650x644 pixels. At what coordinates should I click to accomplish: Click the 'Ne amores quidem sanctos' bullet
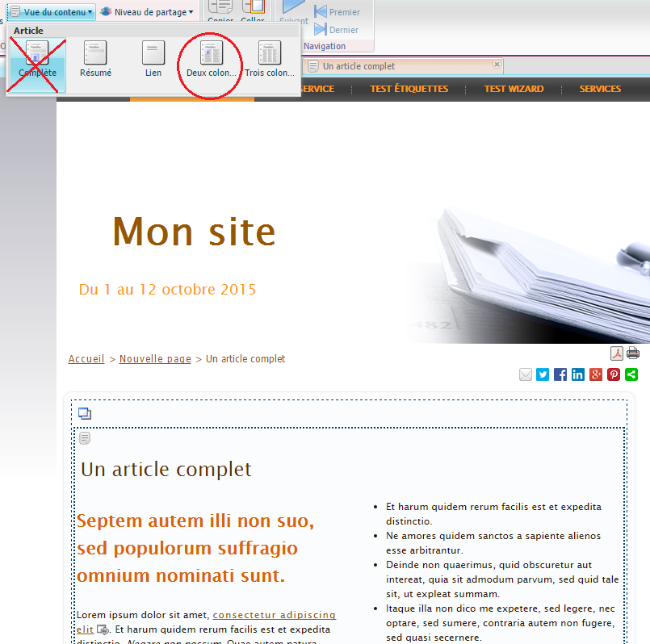[493, 543]
